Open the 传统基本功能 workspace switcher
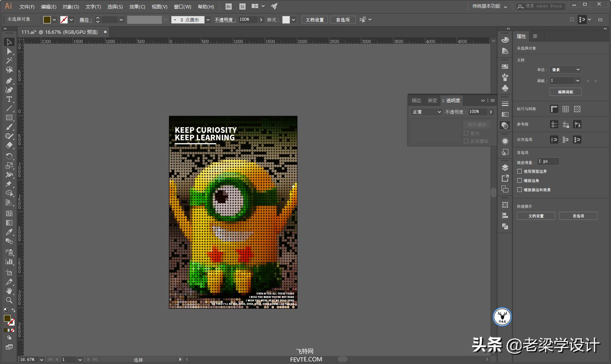611x364 pixels. (490, 6)
